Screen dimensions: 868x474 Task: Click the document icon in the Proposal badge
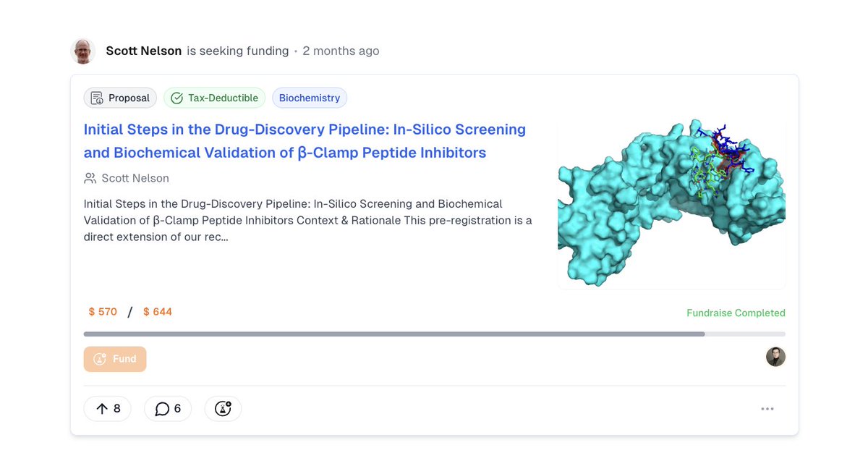pos(97,98)
